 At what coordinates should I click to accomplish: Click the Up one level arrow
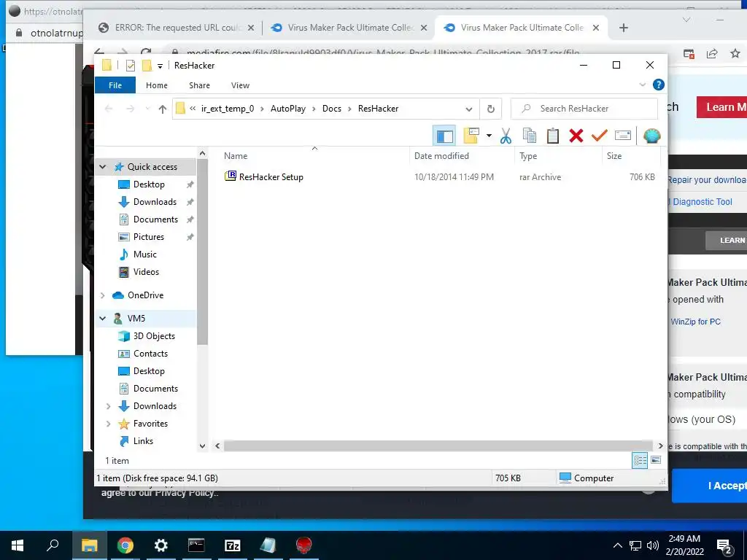click(x=163, y=109)
